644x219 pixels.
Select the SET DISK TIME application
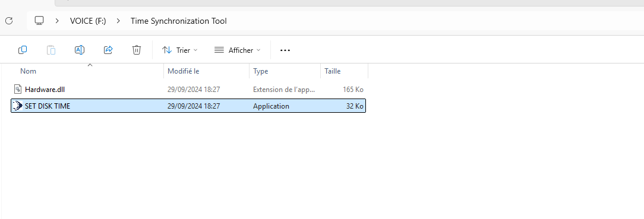[x=188, y=106]
